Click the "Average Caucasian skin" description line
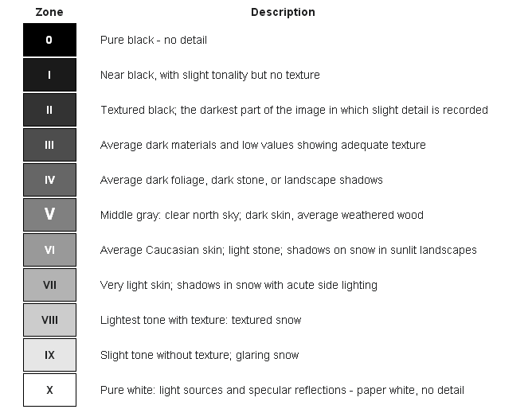This screenshot has height=417, width=532. pyautogui.click(x=288, y=250)
